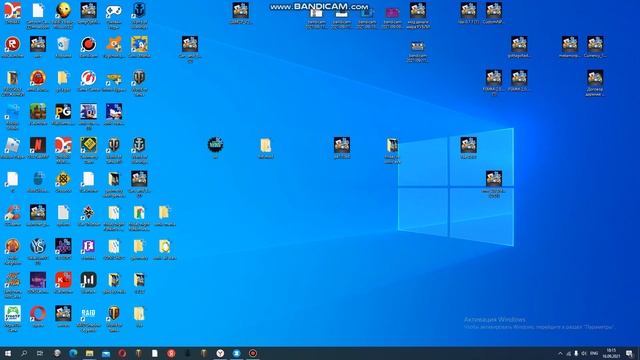Viewport: 640px width, 360px height.
Task: Open the silver tilted Roblox Player icon
Action: tap(13, 145)
